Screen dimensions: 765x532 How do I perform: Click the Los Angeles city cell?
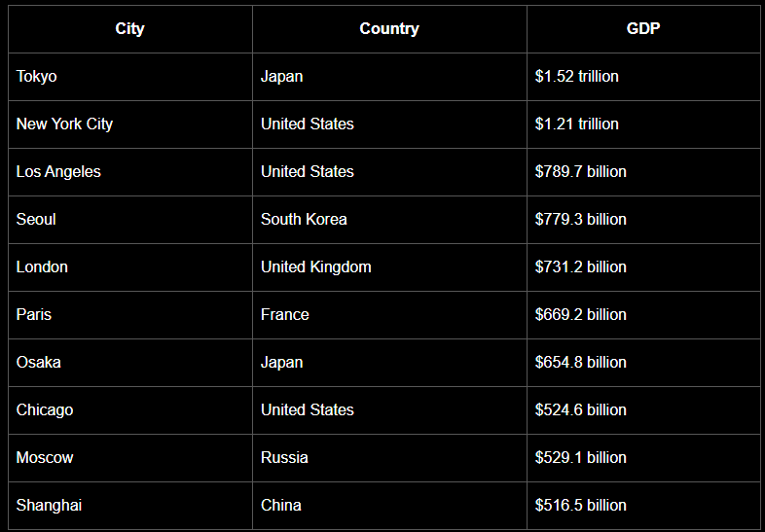click(x=58, y=172)
